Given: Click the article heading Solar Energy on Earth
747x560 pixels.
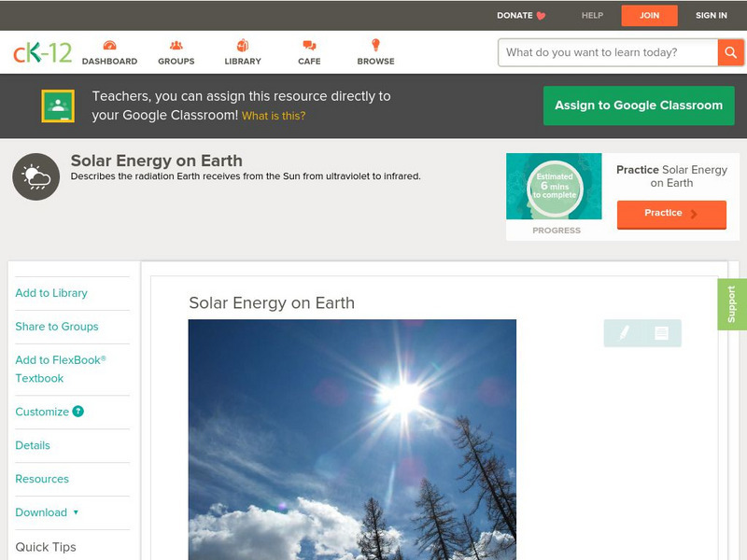Looking at the screenshot, I should (x=272, y=302).
